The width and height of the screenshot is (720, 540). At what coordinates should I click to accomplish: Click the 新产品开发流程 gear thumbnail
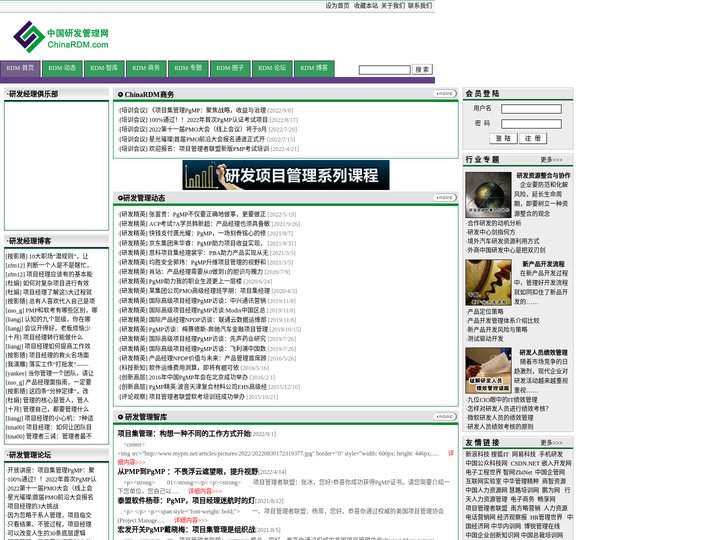pos(488,282)
